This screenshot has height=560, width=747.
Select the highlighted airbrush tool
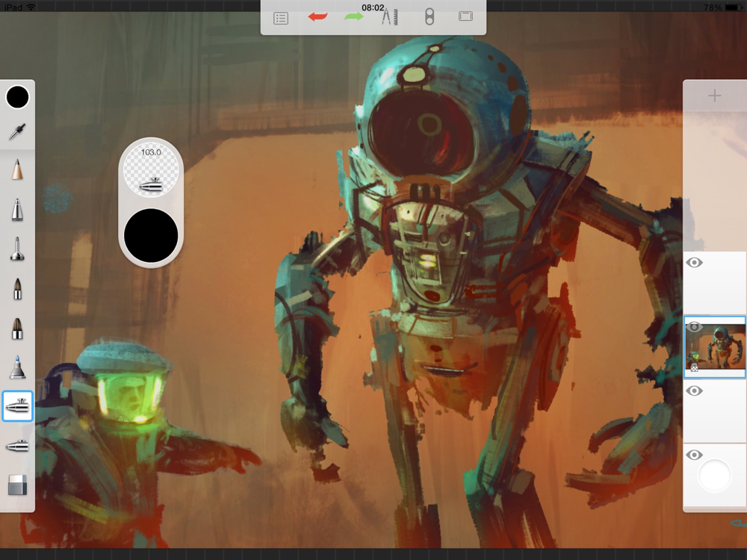pos(17,406)
